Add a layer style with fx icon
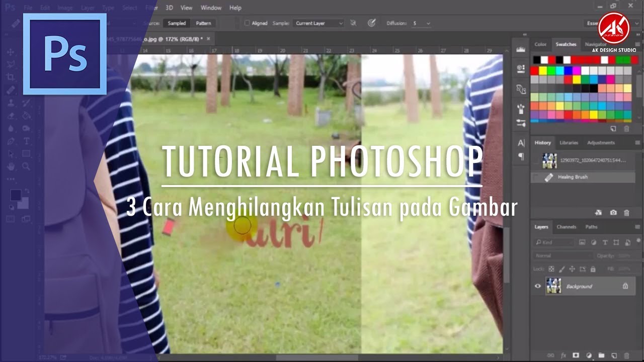This screenshot has width=644, height=362. 564,355
